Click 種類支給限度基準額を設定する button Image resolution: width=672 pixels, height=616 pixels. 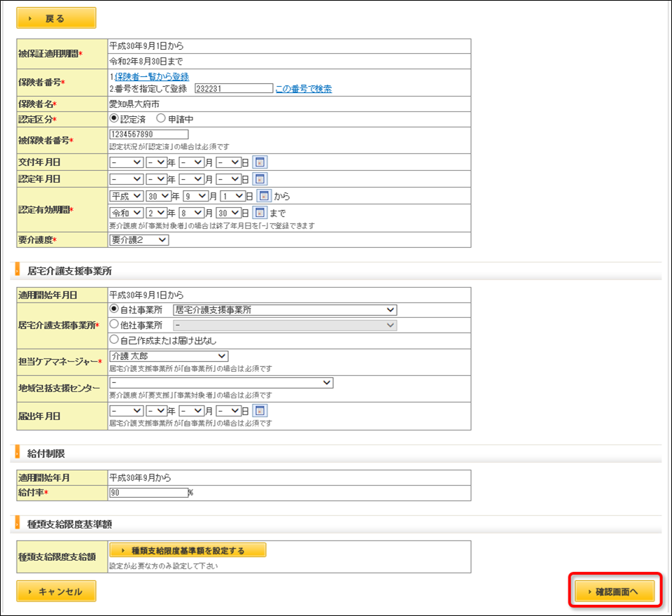(x=188, y=550)
